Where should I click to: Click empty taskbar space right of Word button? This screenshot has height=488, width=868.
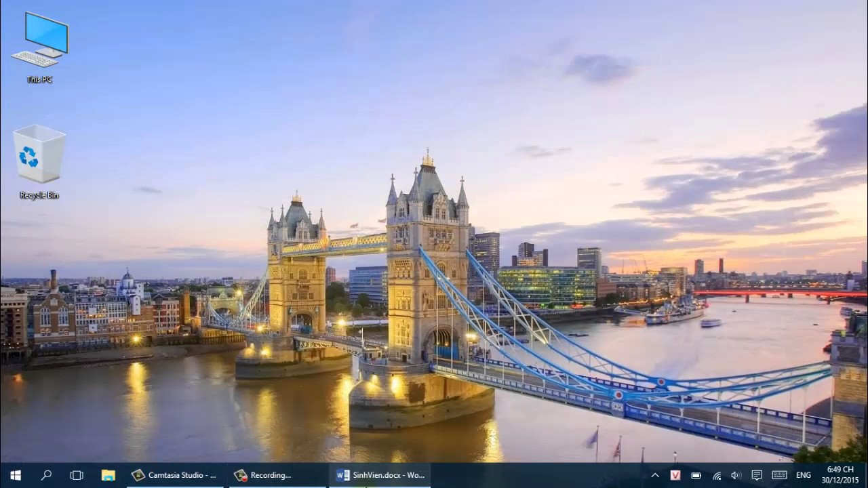click(x=536, y=475)
